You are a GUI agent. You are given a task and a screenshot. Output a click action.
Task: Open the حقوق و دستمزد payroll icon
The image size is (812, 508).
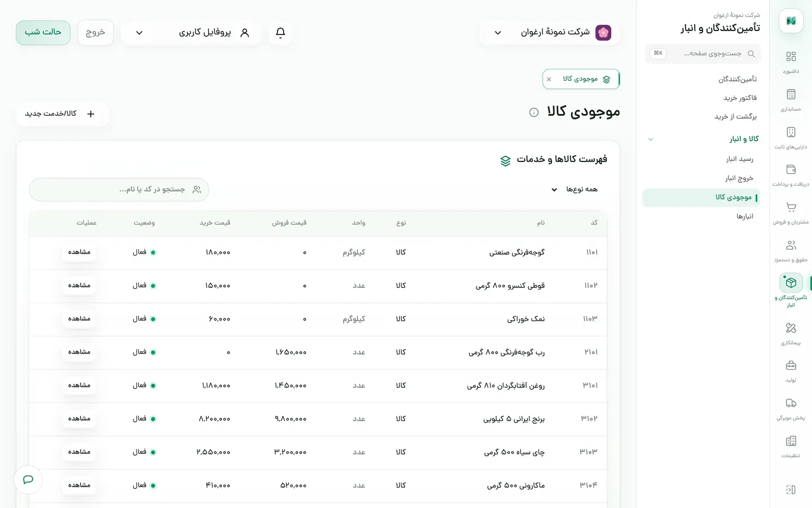791,245
